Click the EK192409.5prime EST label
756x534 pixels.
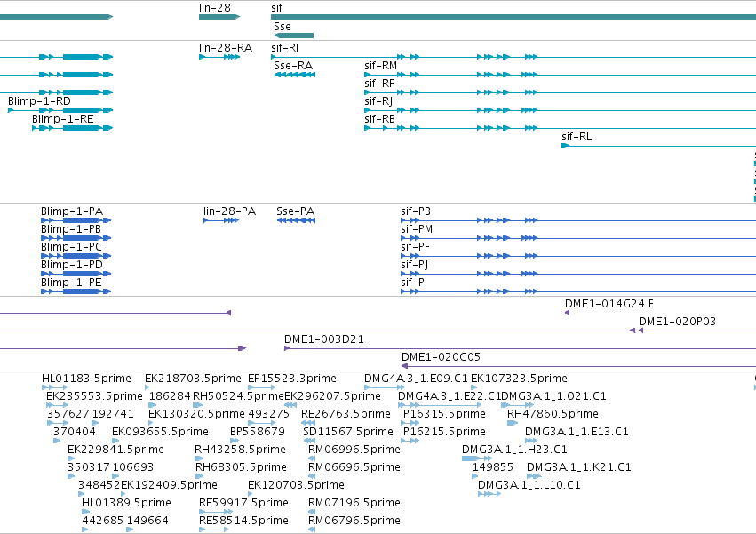pyautogui.click(x=169, y=485)
